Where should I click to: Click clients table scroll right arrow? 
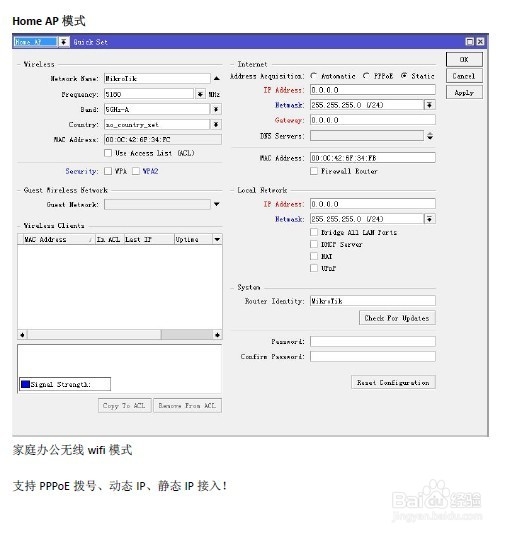point(217,335)
